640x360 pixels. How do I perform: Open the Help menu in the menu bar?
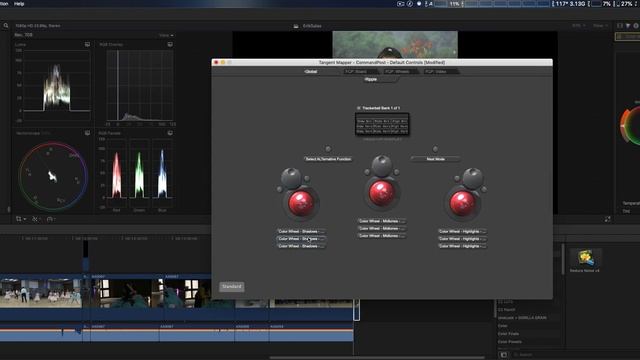click(x=19, y=4)
